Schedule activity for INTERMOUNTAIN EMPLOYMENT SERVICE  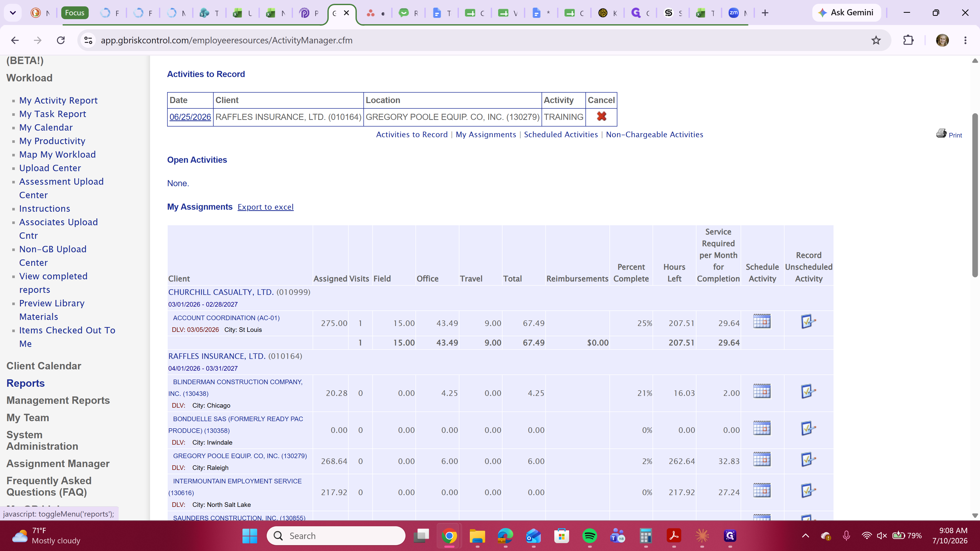[762, 491]
